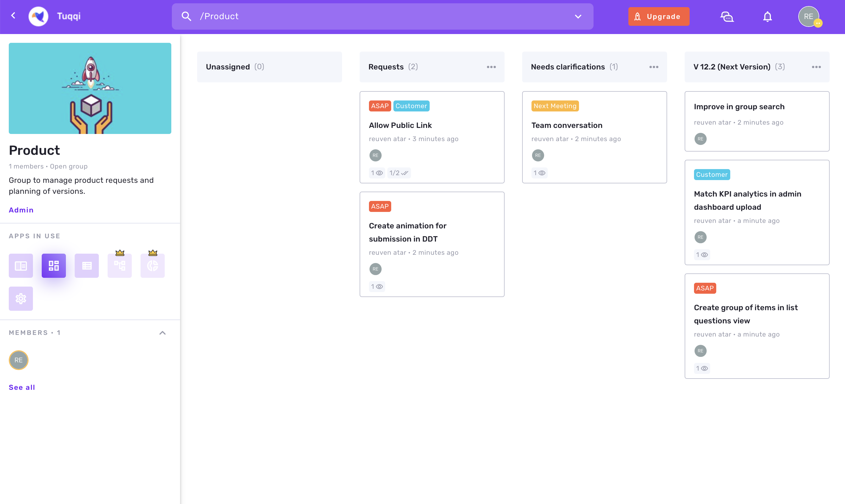The height and width of the screenshot is (504, 845).
Task: Click the Customer tag on Match KPI card
Action: coord(712,175)
